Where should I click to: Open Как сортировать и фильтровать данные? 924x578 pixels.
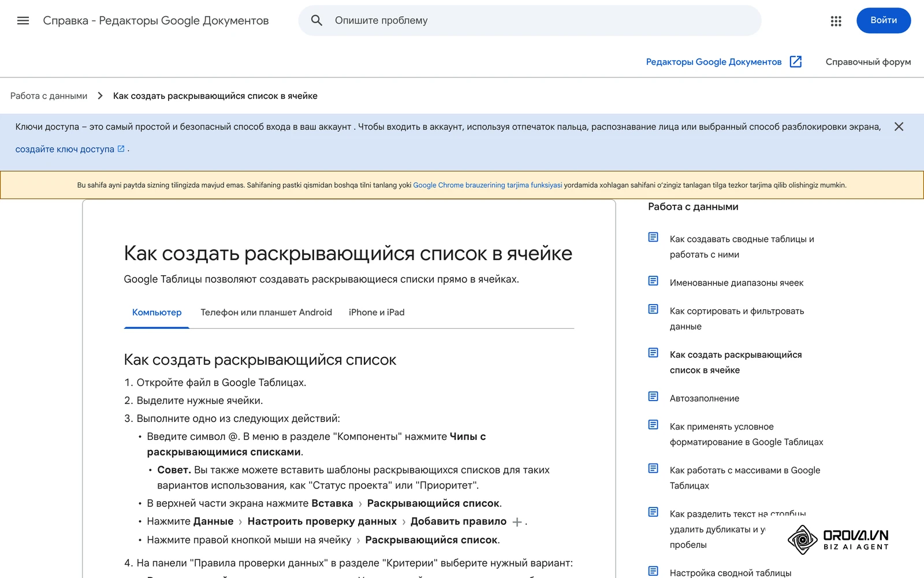(736, 318)
